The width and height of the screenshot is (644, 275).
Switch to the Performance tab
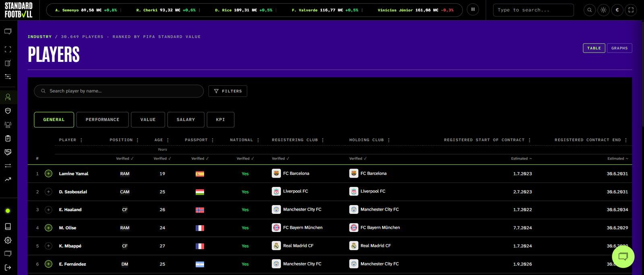pyautogui.click(x=103, y=120)
